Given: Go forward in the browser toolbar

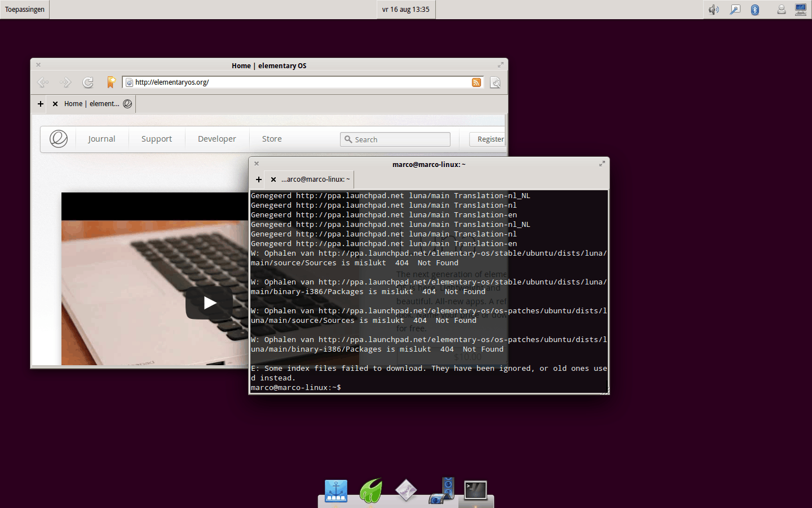Looking at the screenshot, I should pyautogui.click(x=65, y=82).
